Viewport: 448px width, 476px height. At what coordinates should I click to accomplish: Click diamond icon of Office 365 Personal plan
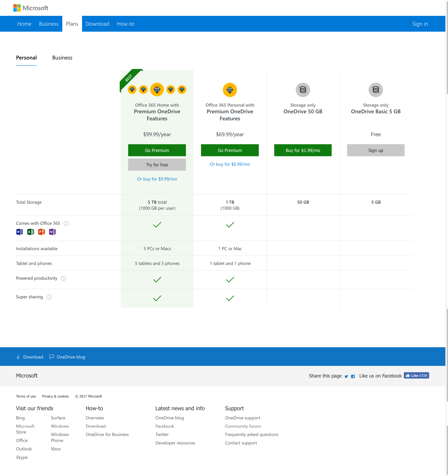pos(230,90)
